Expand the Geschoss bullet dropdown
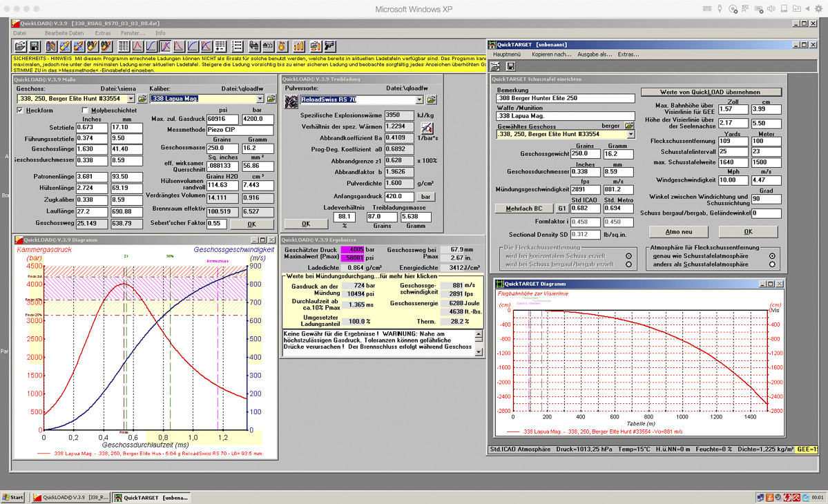Screen dimensions: 828x504 point(132,99)
